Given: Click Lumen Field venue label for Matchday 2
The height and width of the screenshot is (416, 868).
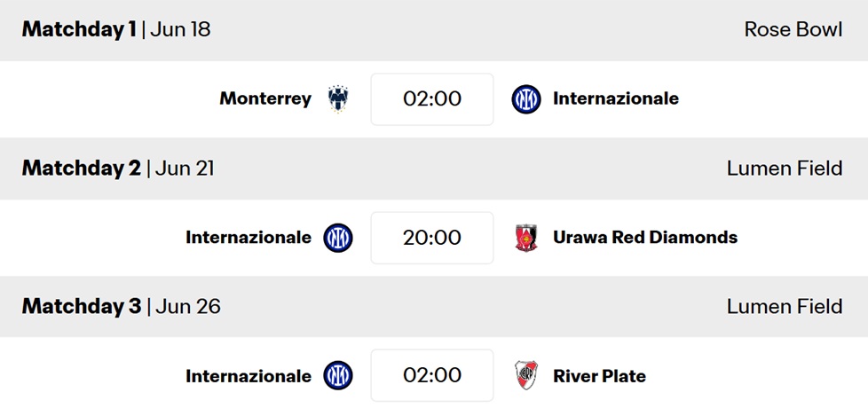Looking at the screenshot, I should point(785,169).
